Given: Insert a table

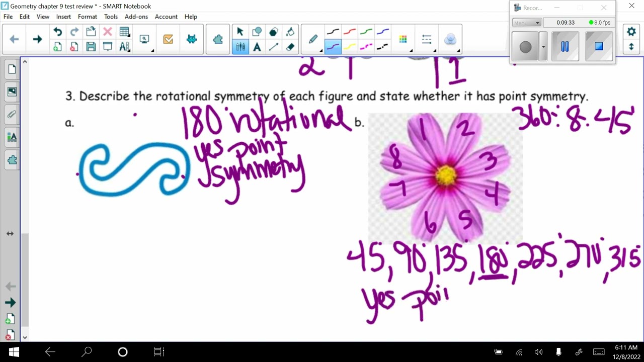Looking at the screenshot, I should click(x=124, y=32).
